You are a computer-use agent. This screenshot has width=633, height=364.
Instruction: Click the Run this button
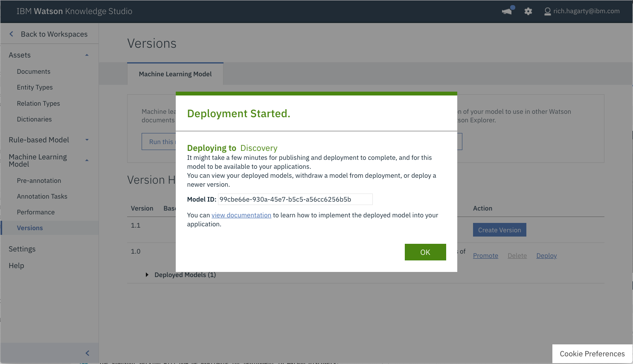(x=159, y=142)
